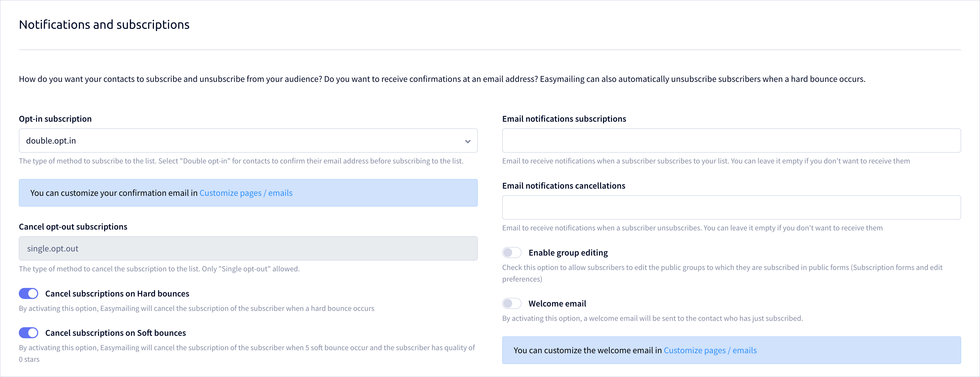Follow the welcome email Customize pages / emails link

(x=710, y=350)
